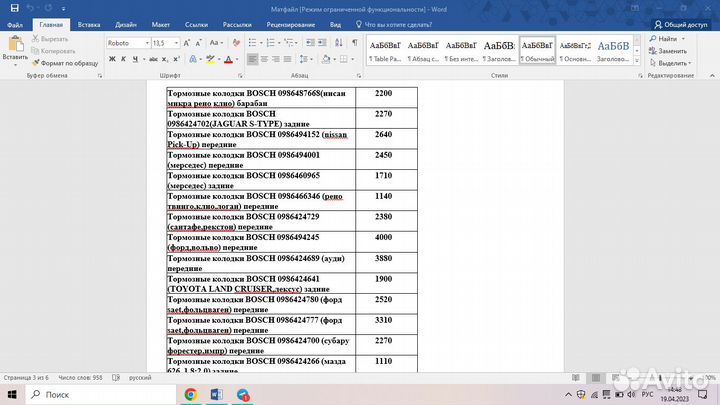Switch to the Рецензирование tab
The height and width of the screenshot is (405, 720).
pyautogui.click(x=291, y=23)
